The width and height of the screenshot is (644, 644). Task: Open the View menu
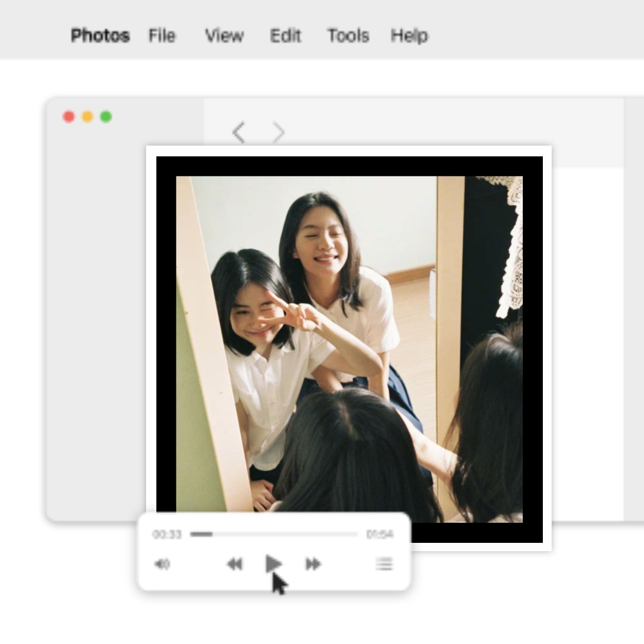[x=224, y=36]
